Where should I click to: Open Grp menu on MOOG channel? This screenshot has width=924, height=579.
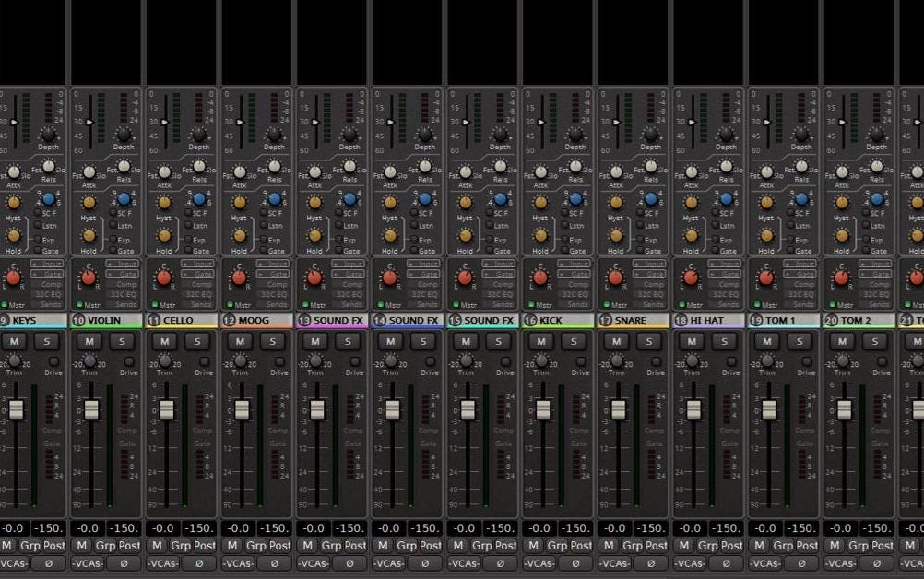pos(255,546)
